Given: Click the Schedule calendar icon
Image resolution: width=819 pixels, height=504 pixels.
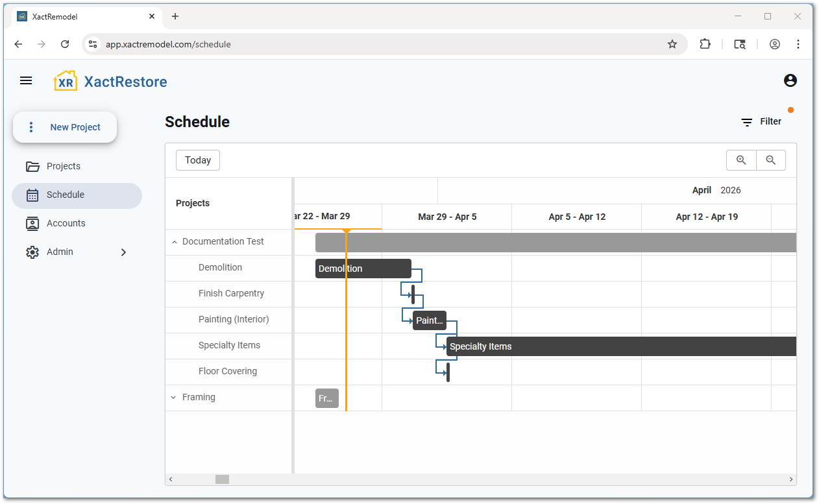Looking at the screenshot, I should (x=32, y=195).
